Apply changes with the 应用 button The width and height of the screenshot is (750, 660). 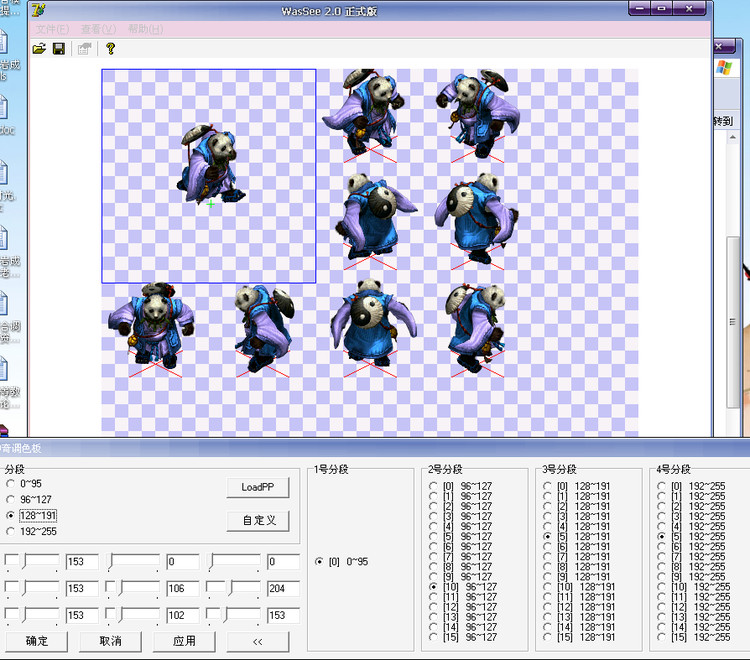[184, 641]
